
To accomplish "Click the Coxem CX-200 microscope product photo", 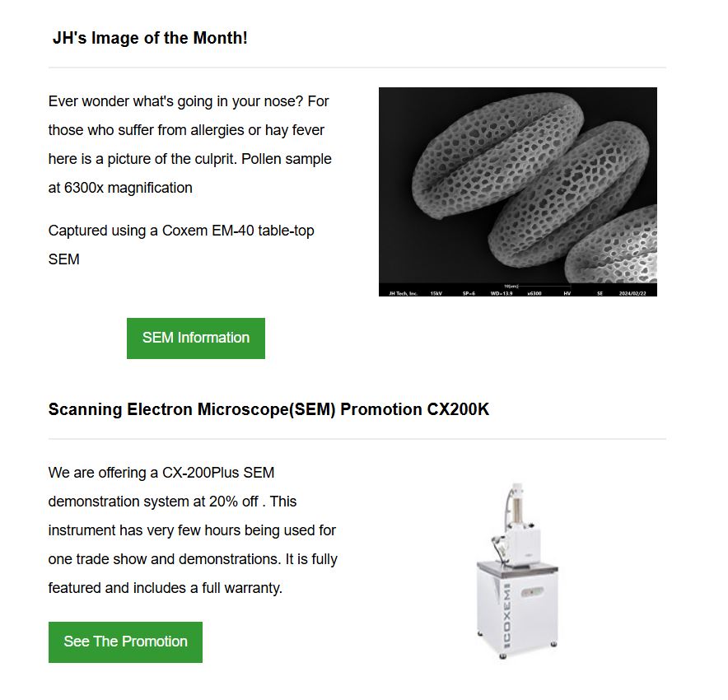I will [x=517, y=571].
